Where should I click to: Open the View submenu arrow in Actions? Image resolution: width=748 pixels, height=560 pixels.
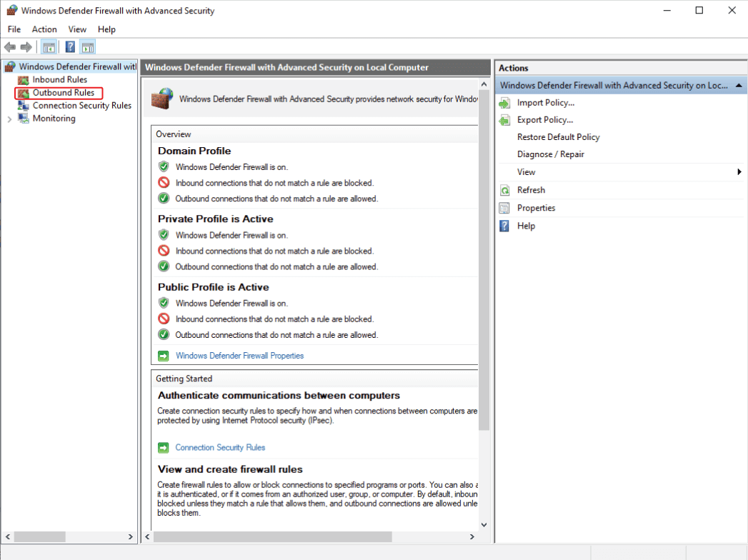pos(739,171)
